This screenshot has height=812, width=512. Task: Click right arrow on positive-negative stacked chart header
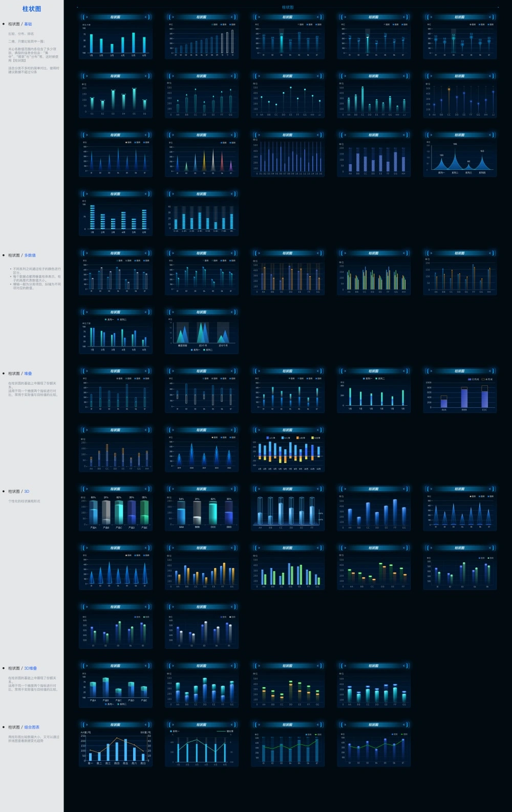(x=317, y=430)
